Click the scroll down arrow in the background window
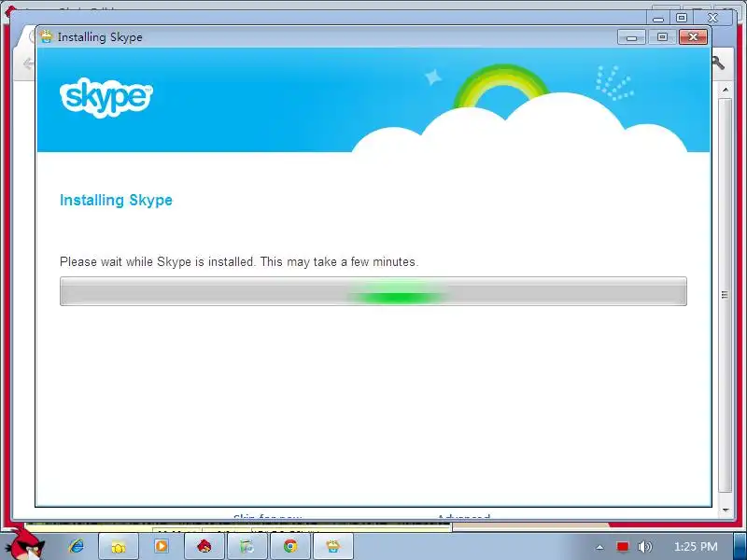This screenshot has height=560, width=747. coord(726,510)
